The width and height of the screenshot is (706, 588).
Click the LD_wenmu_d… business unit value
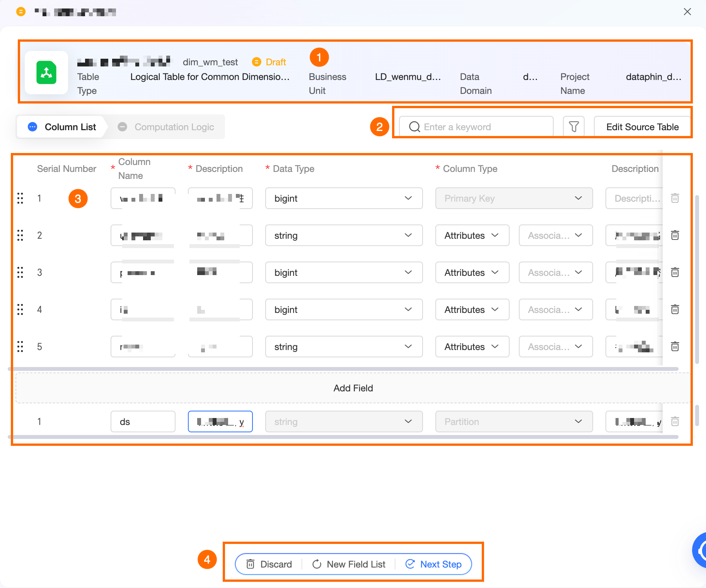coord(408,76)
